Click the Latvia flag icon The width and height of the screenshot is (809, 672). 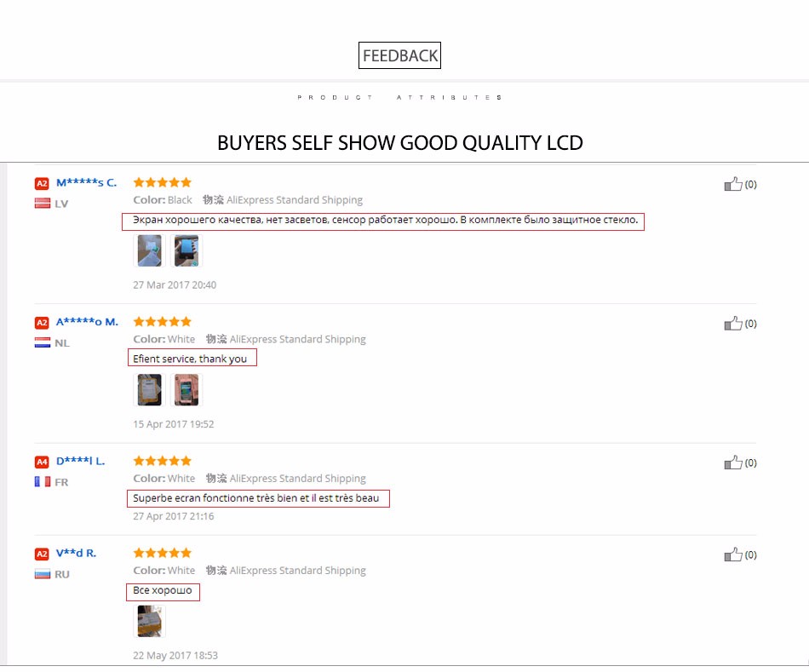point(43,204)
